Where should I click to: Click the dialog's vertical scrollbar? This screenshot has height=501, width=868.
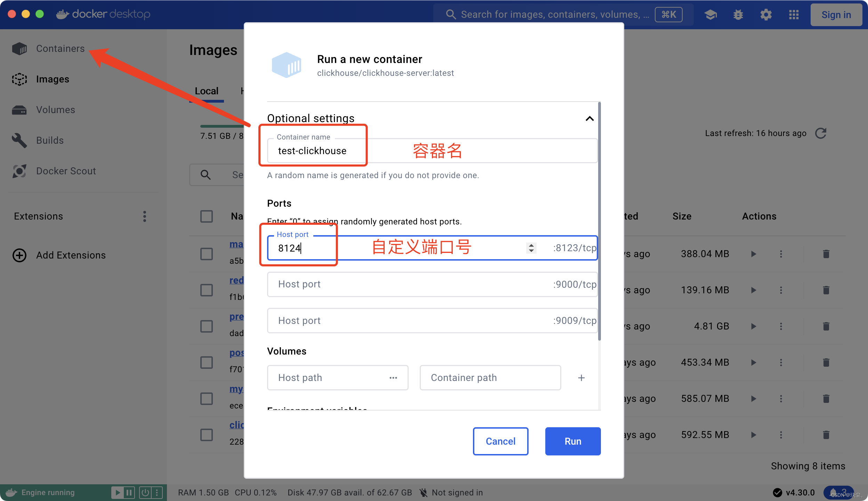pos(599,221)
